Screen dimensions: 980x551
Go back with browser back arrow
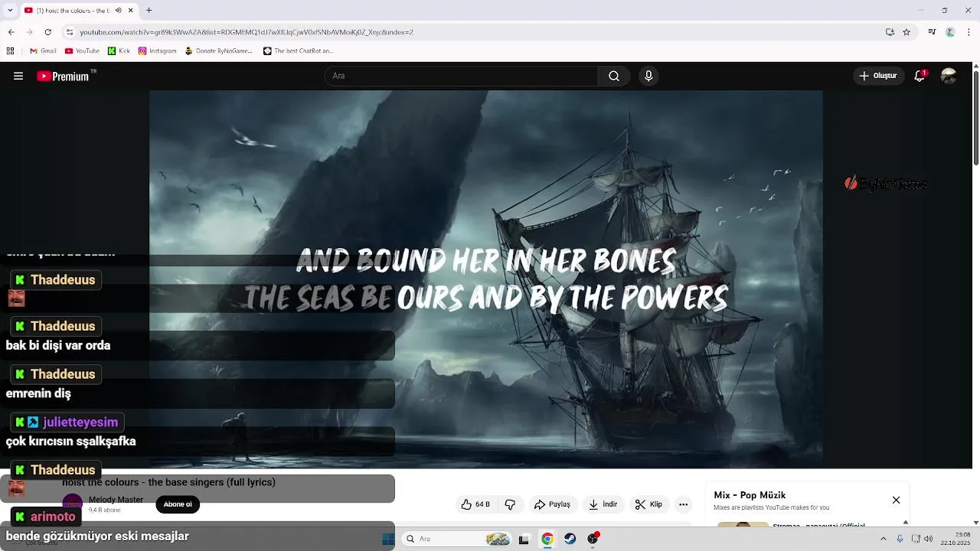click(x=11, y=32)
